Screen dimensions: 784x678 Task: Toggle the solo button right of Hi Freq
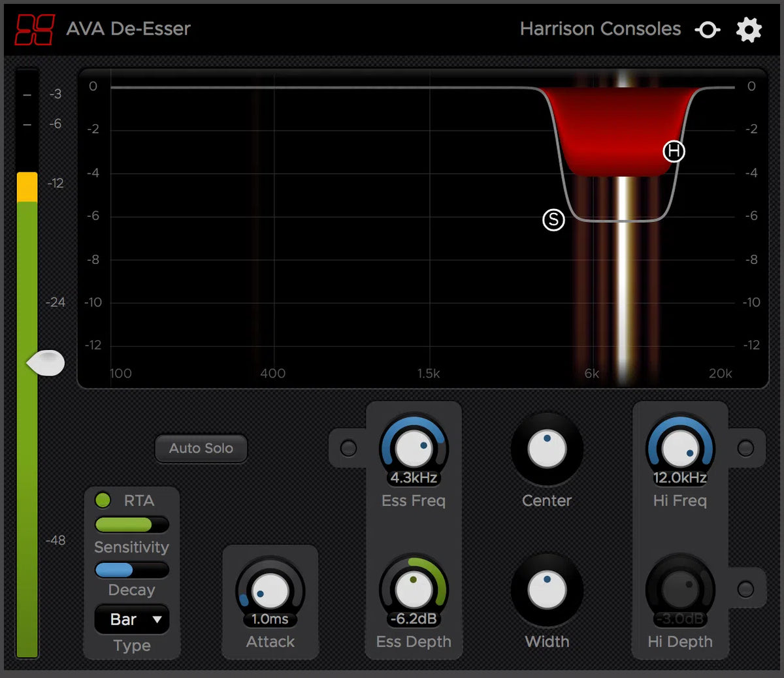pos(745,448)
